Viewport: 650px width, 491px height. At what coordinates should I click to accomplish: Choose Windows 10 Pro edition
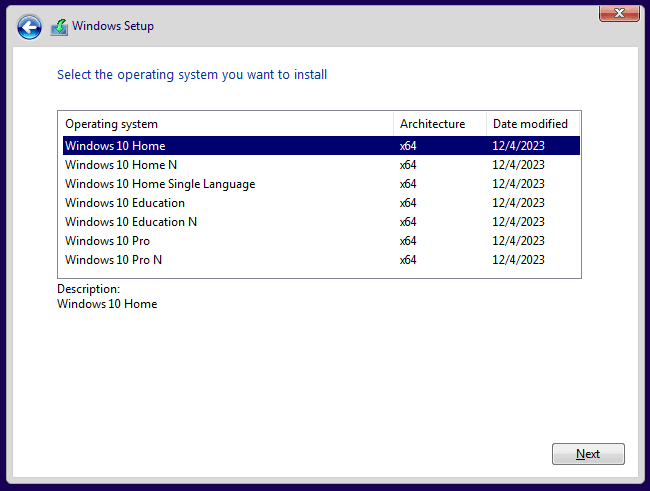[321, 241]
